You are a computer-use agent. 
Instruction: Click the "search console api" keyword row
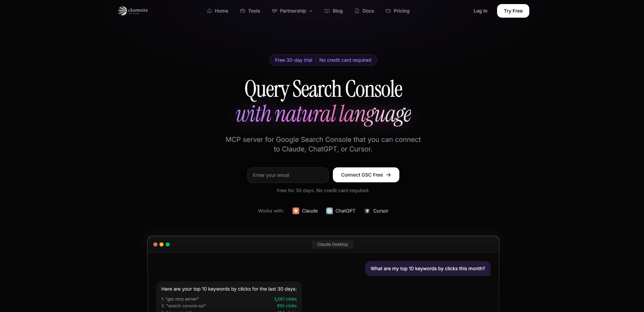229,306
